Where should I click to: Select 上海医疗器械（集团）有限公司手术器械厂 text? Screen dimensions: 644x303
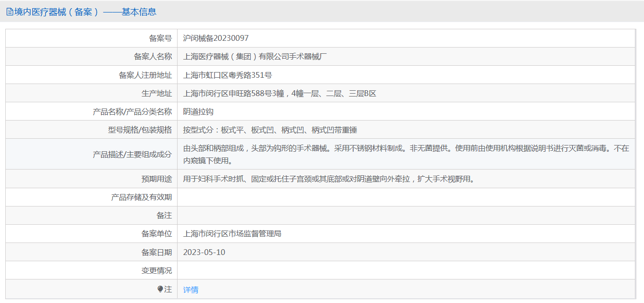255,57
